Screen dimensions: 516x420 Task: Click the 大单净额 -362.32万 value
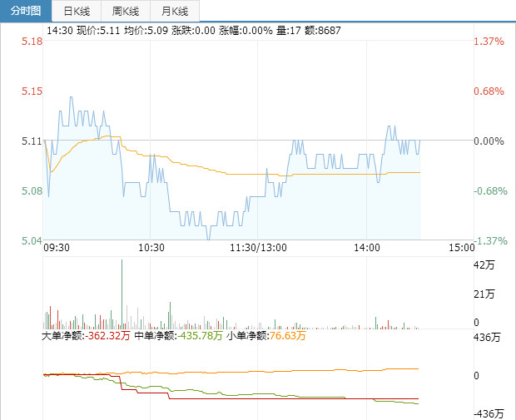(x=107, y=336)
